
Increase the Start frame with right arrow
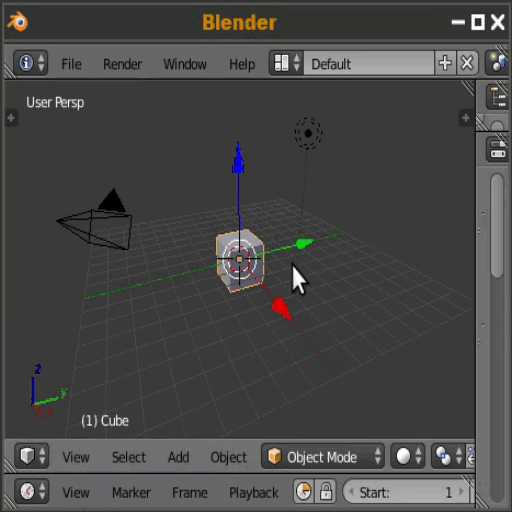(461, 492)
